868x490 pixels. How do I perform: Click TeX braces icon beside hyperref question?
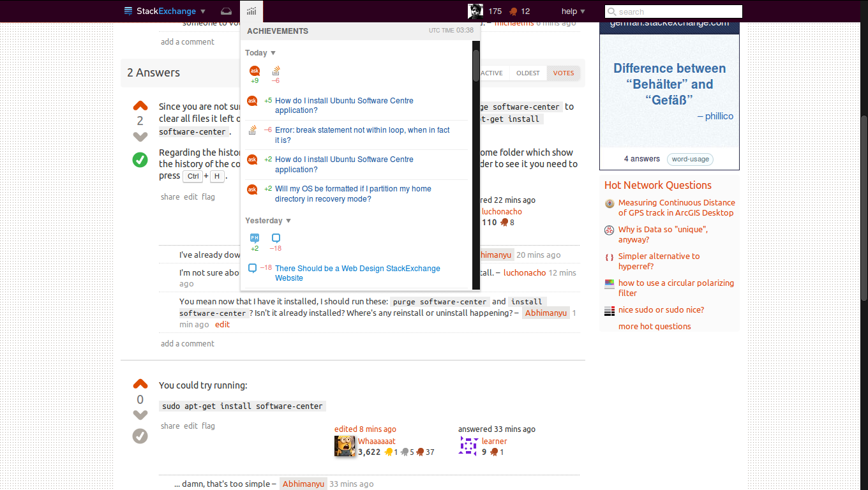(x=610, y=257)
